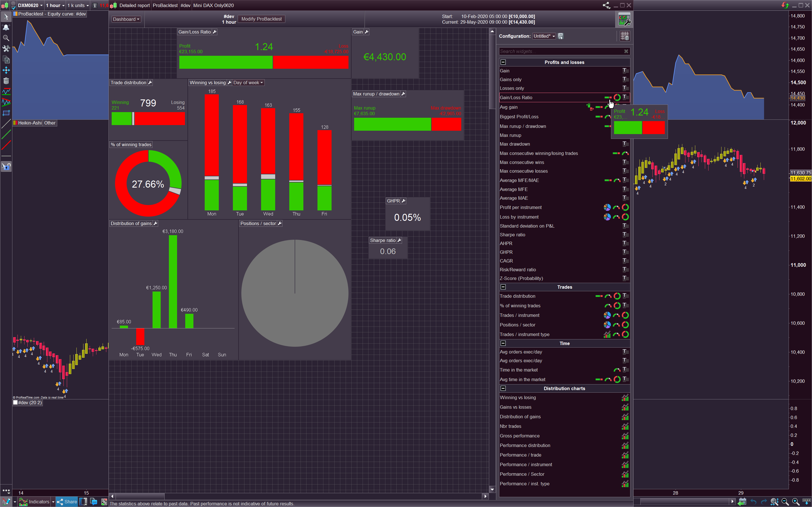812x507 pixels.
Task: Open the Configuration Untitled dropdown
Action: pos(544,36)
